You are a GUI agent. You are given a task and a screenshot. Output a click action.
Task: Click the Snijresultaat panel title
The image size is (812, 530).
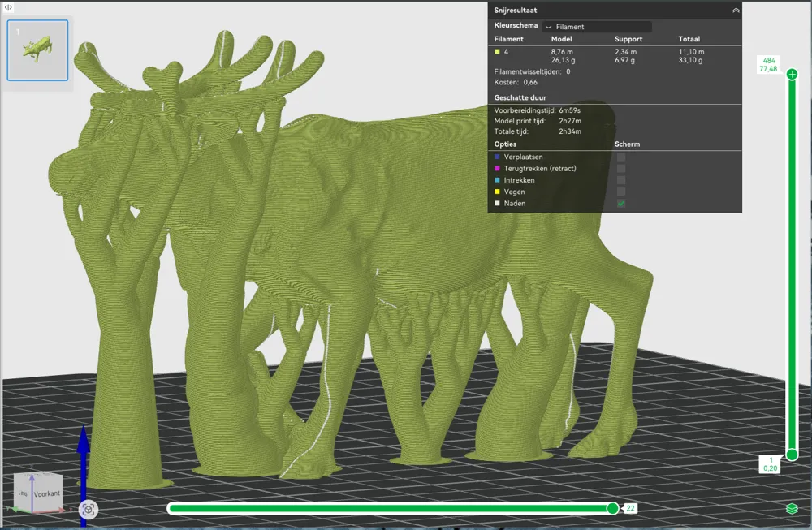click(516, 11)
